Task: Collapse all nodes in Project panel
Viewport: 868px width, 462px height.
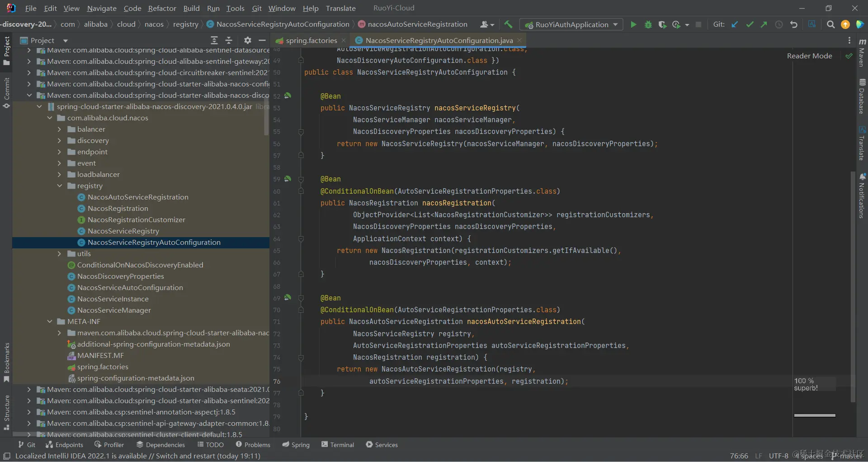Action: pyautogui.click(x=229, y=40)
